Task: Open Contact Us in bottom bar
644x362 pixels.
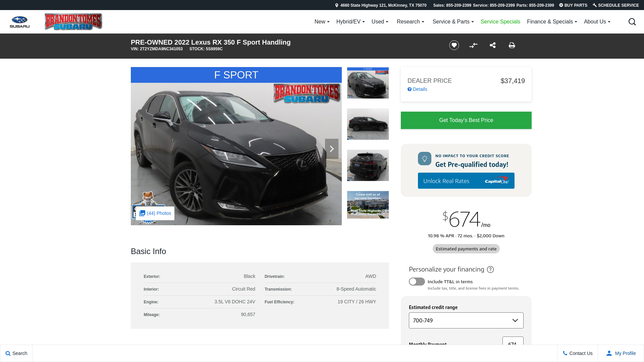Action: (578, 353)
